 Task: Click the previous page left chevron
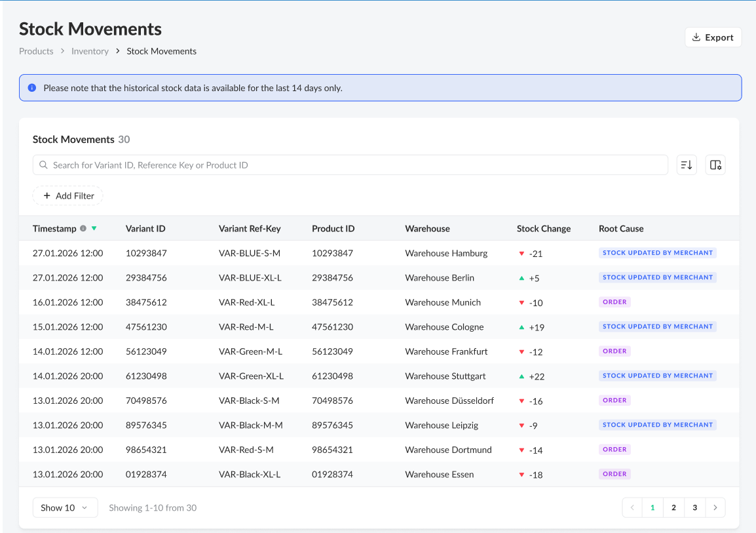[x=632, y=507]
